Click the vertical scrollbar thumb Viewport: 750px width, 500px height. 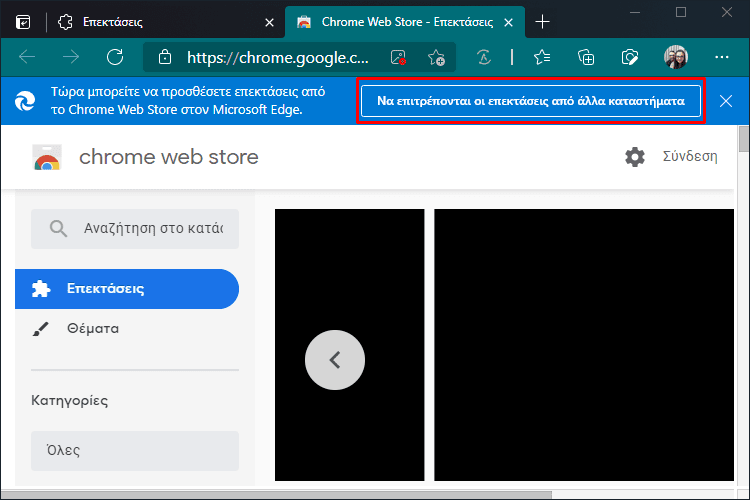744,140
